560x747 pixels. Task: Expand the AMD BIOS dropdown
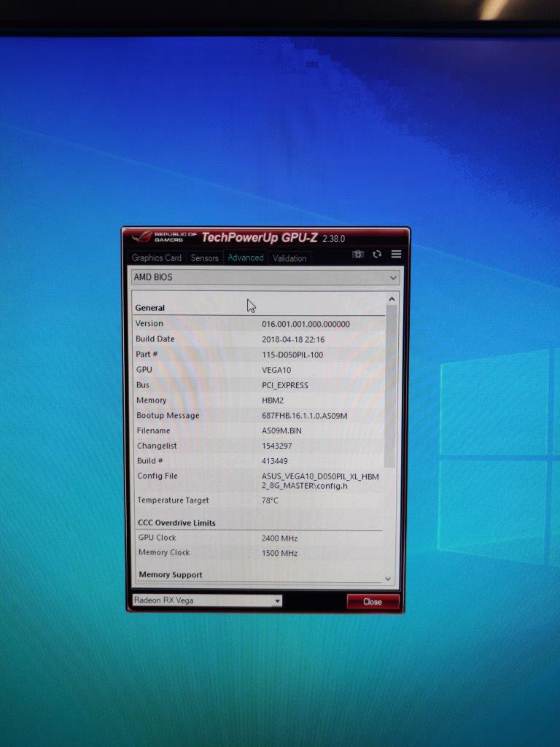click(265, 278)
